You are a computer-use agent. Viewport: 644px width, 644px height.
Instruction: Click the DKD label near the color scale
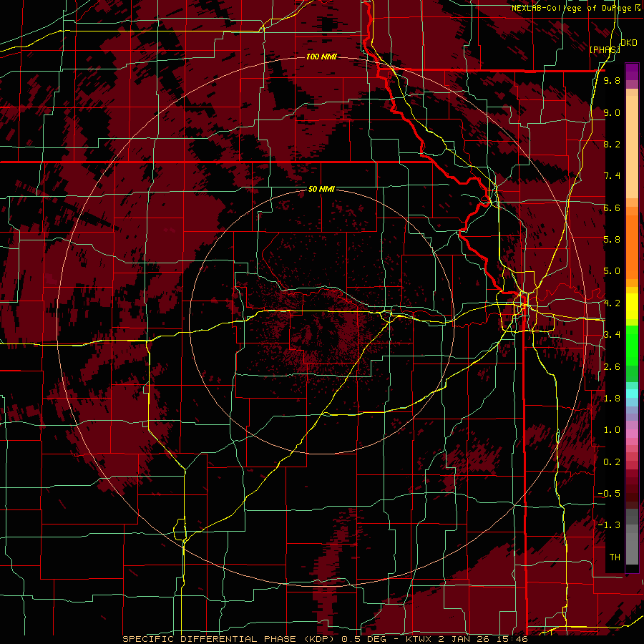pos(628,43)
